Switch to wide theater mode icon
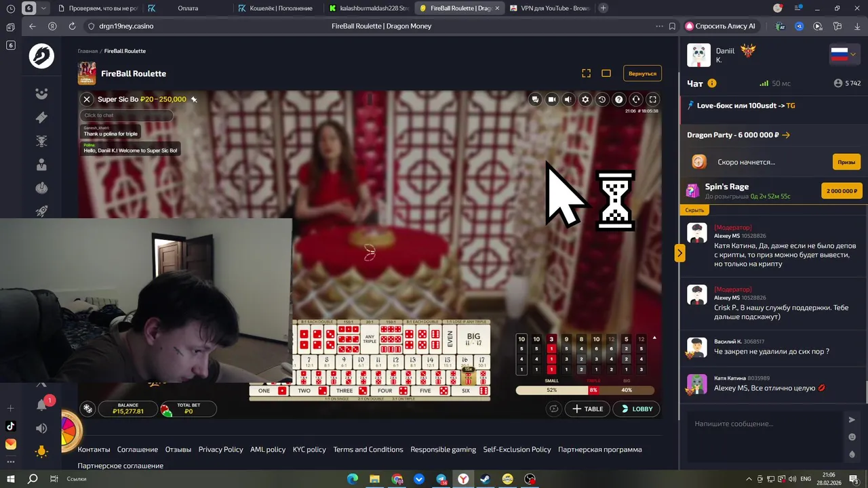868x488 pixels. point(606,73)
